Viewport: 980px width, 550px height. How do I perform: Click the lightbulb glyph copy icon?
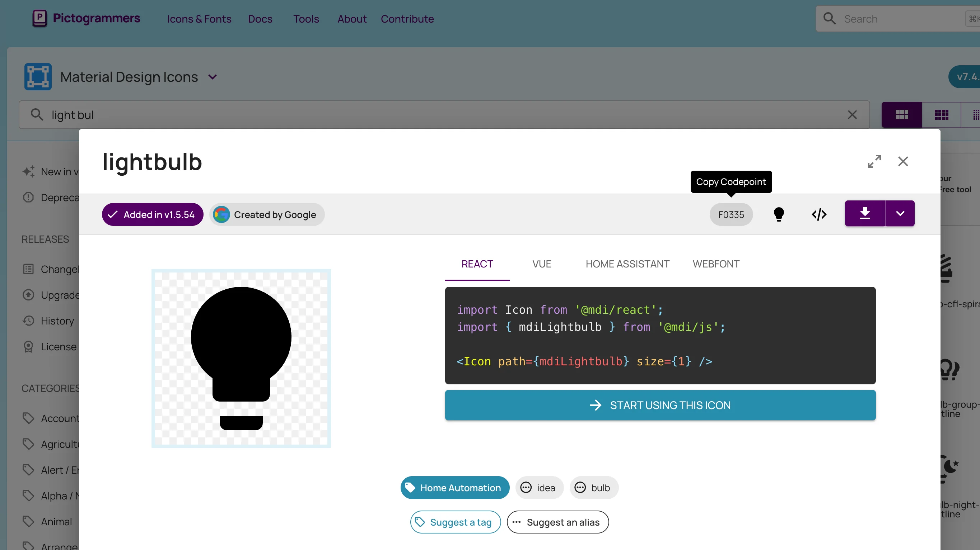click(779, 214)
